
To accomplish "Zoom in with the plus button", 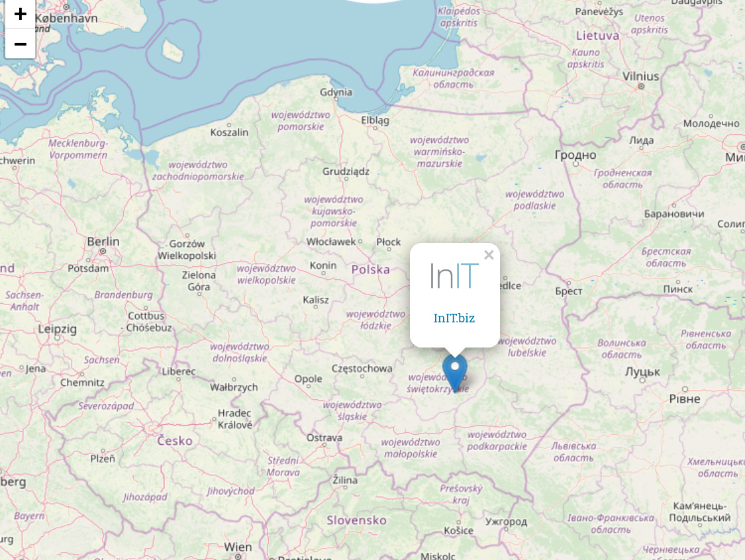I will [20, 14].
